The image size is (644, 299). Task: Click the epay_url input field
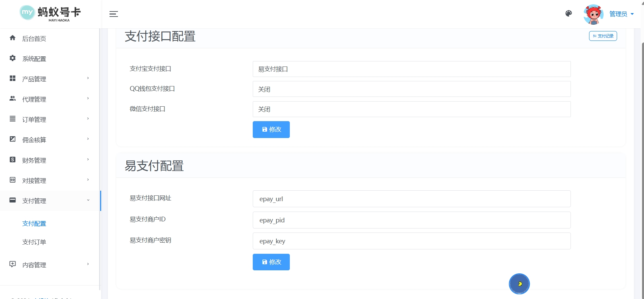tap(411, 199)
